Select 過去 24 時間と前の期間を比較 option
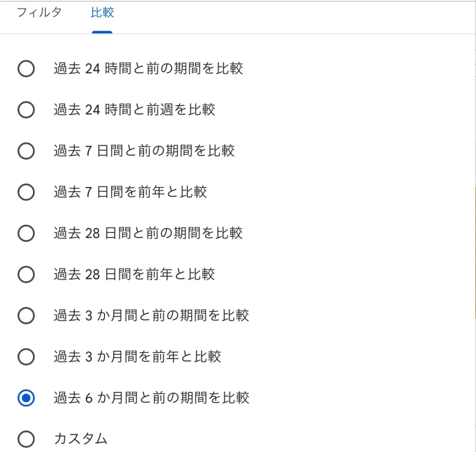 26,68
